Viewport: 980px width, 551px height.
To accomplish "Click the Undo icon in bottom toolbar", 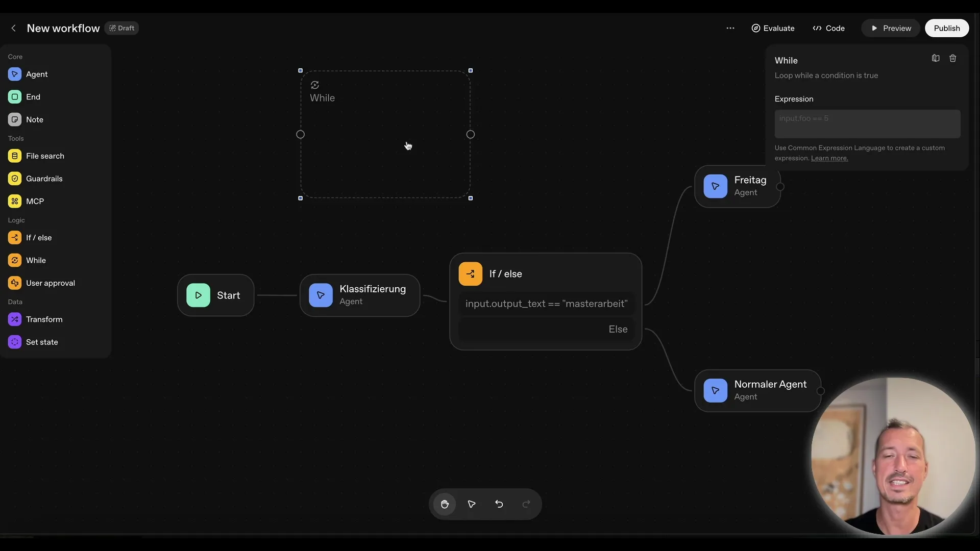I will [499, 504].
